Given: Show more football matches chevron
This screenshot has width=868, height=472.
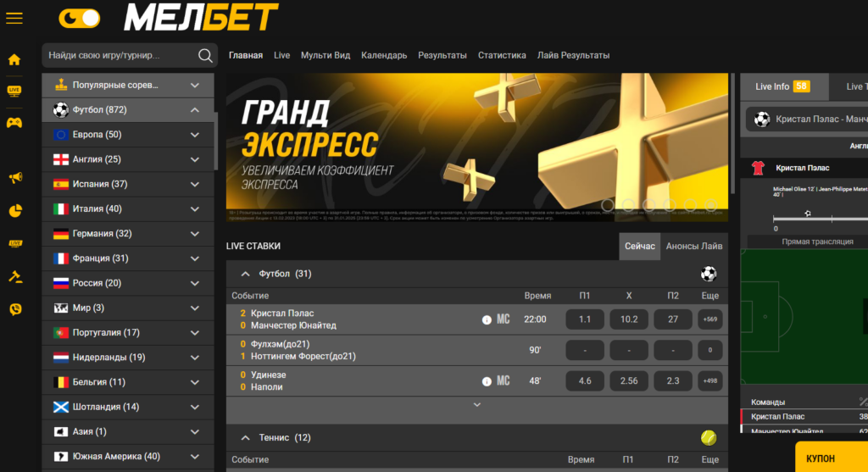Looking at the screenshot, I should (x=477, y=405).
